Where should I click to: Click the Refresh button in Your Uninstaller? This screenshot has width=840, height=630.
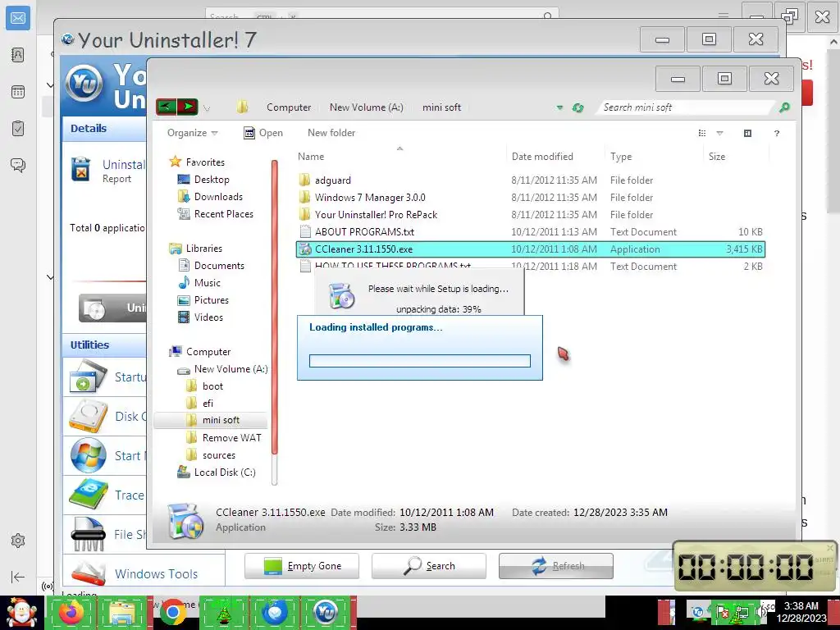point(555,566)
